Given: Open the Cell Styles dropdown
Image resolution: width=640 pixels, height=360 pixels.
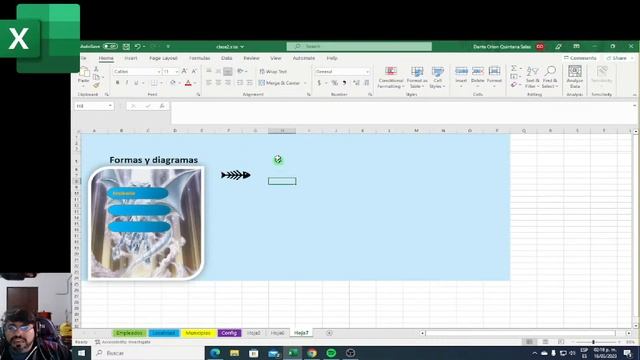Looking at the screenshot, I should (x=437, y=77).
